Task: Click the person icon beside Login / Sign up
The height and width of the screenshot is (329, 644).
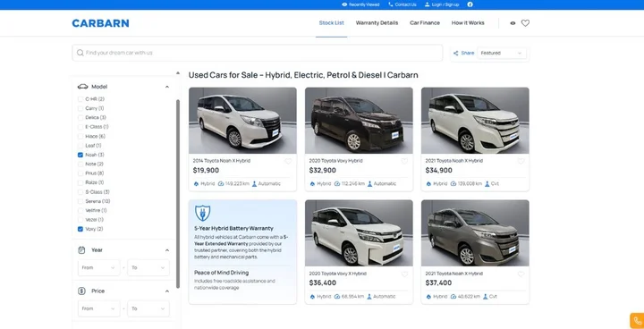Action: point(428,4)
